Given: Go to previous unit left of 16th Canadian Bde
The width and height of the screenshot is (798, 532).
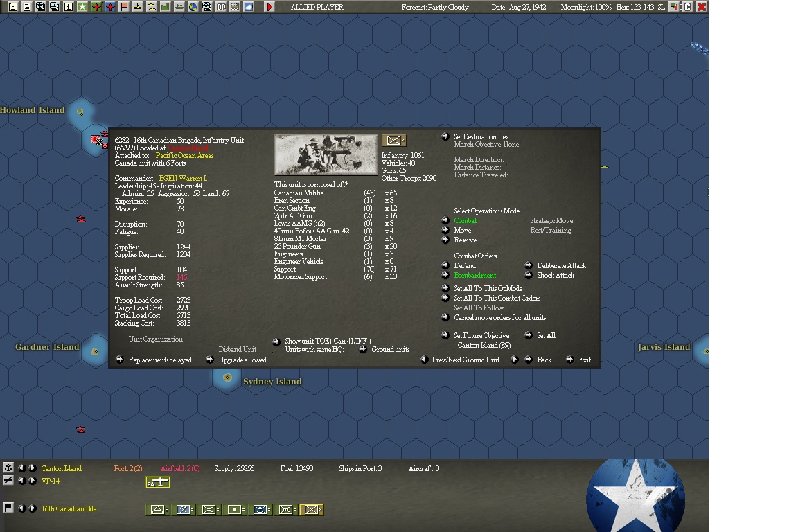Looking at the screenshot, I should click(21, 508).
